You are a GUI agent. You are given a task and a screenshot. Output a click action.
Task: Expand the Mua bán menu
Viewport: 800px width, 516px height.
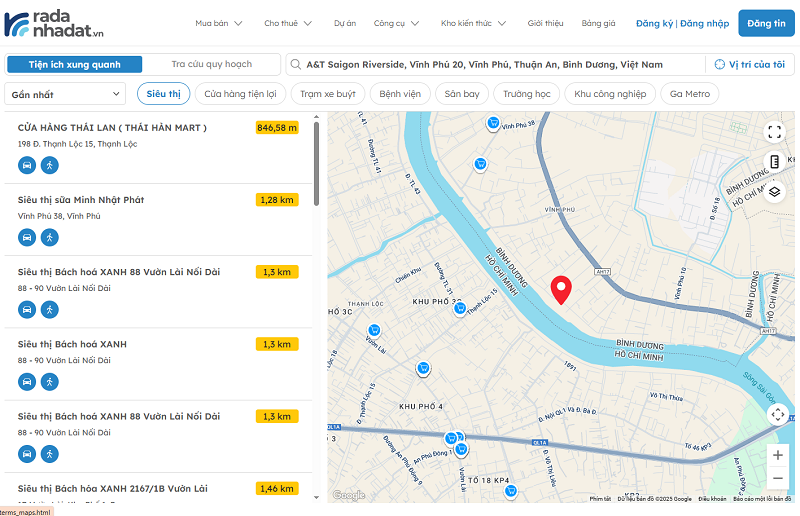[218, 23]
